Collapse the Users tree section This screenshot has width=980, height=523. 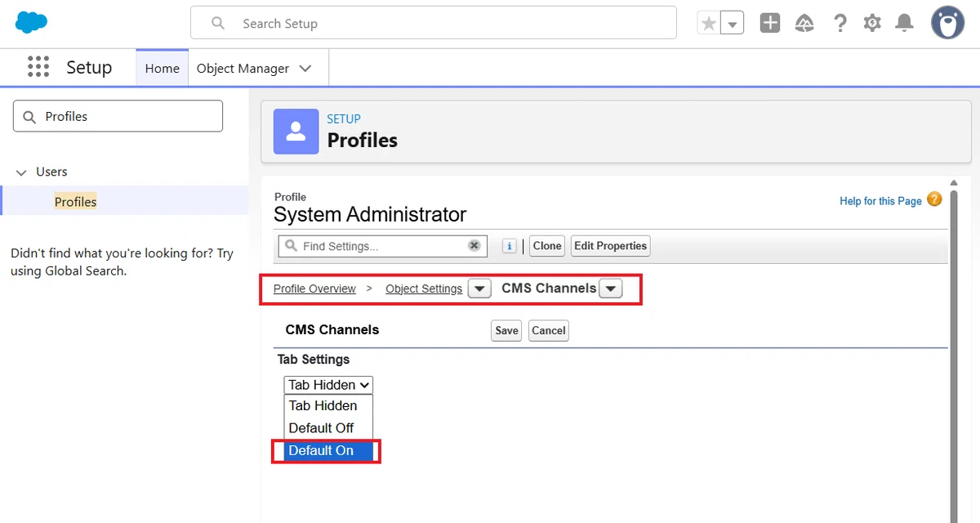tap(21, 172)
